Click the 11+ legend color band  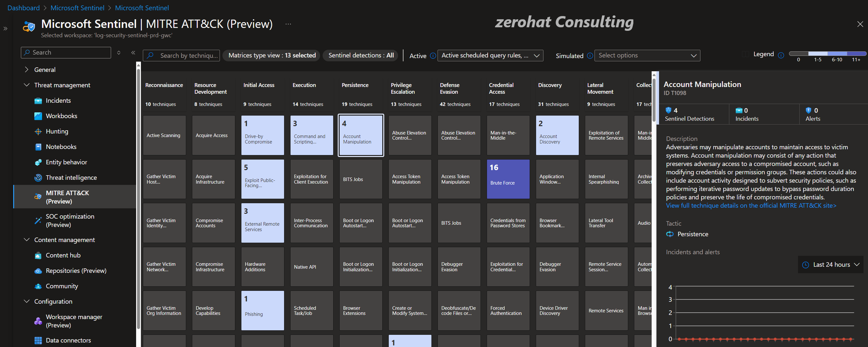[x=856, y=54]
